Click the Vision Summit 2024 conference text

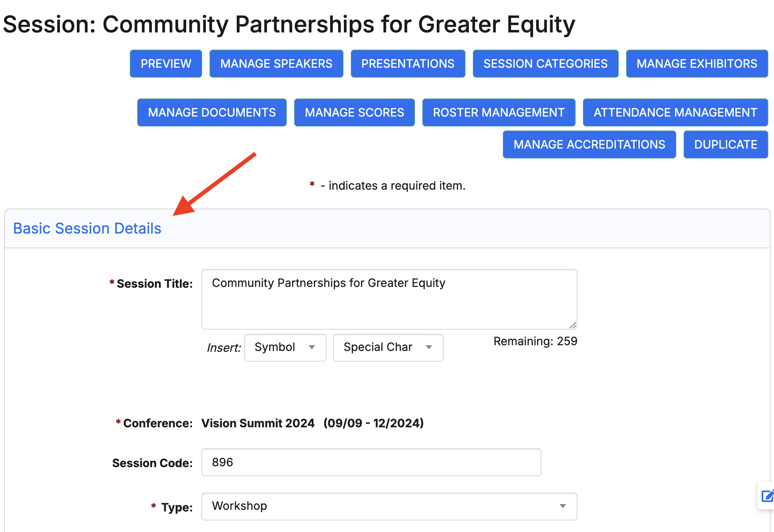tap(258, 423)
